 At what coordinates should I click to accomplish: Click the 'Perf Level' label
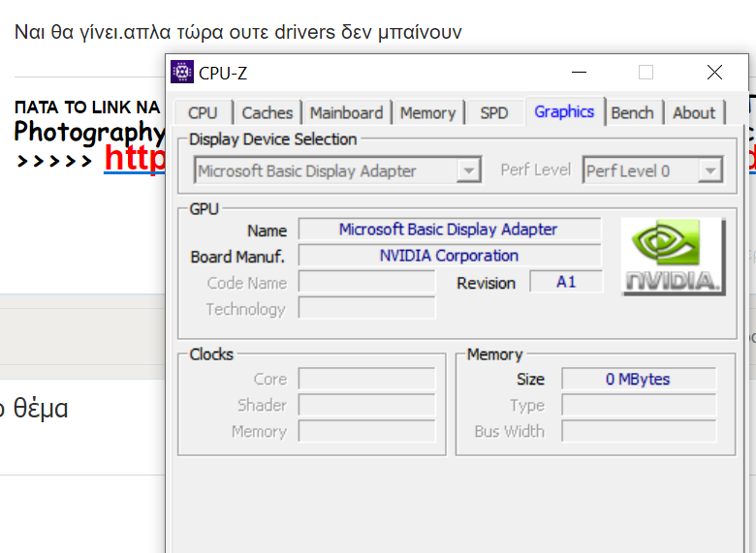click(x=536, y=169)
